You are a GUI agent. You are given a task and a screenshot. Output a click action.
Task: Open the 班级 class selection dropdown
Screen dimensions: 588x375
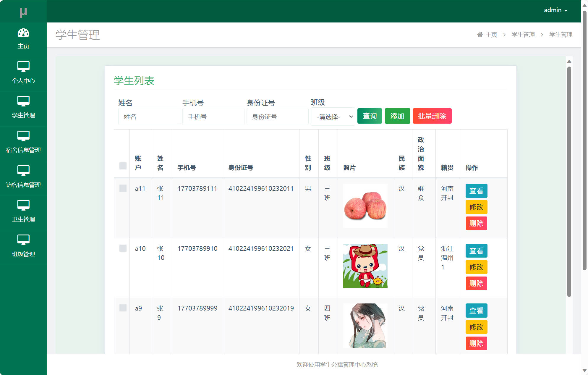point(333,117)
